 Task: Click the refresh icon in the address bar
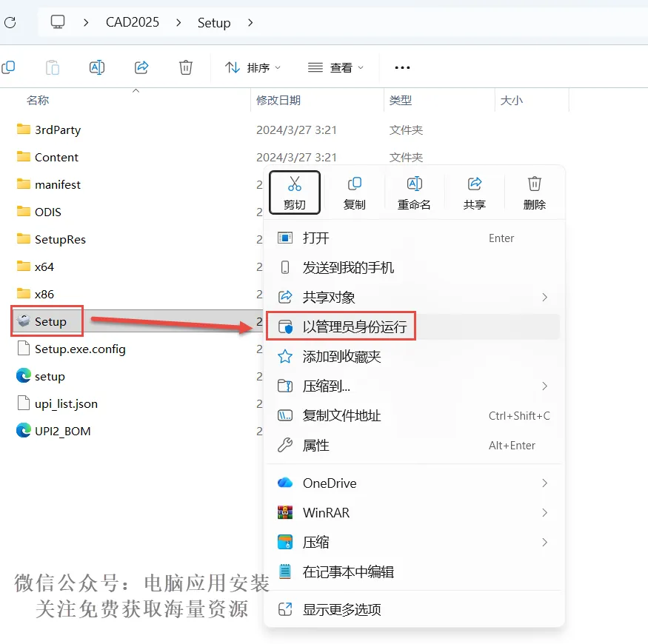click(10, 22)
